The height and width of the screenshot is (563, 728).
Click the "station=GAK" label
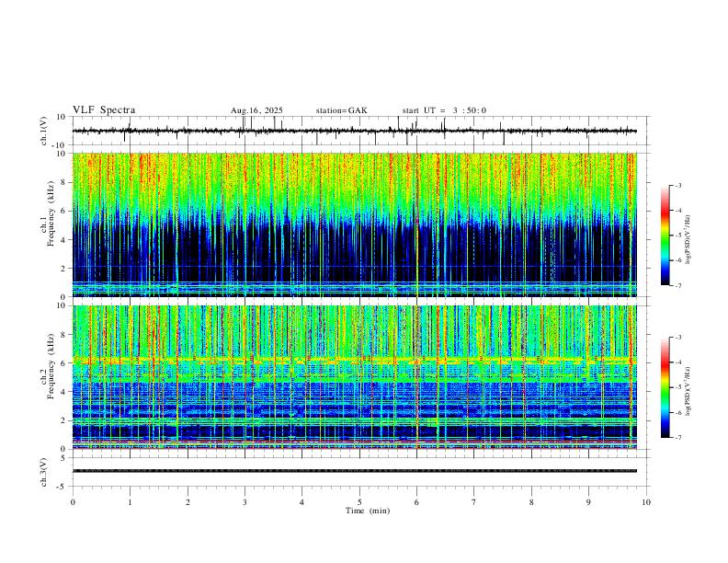pos(341,110)
